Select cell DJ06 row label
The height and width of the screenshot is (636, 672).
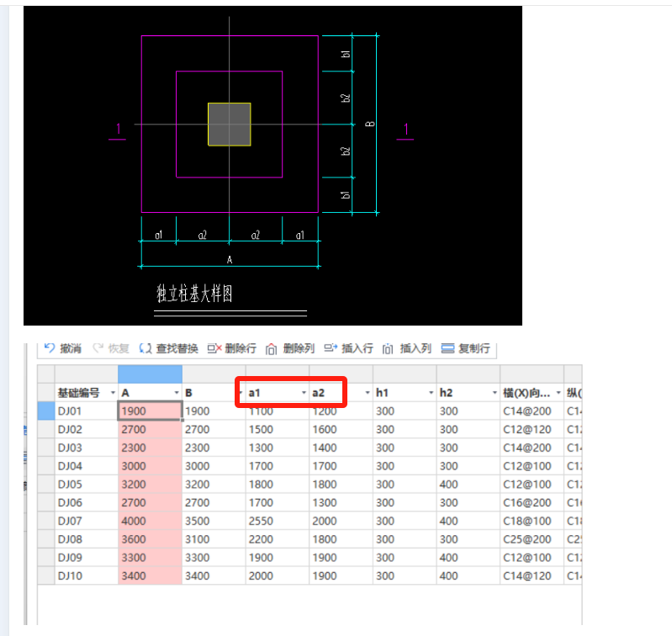click(86, 503)
